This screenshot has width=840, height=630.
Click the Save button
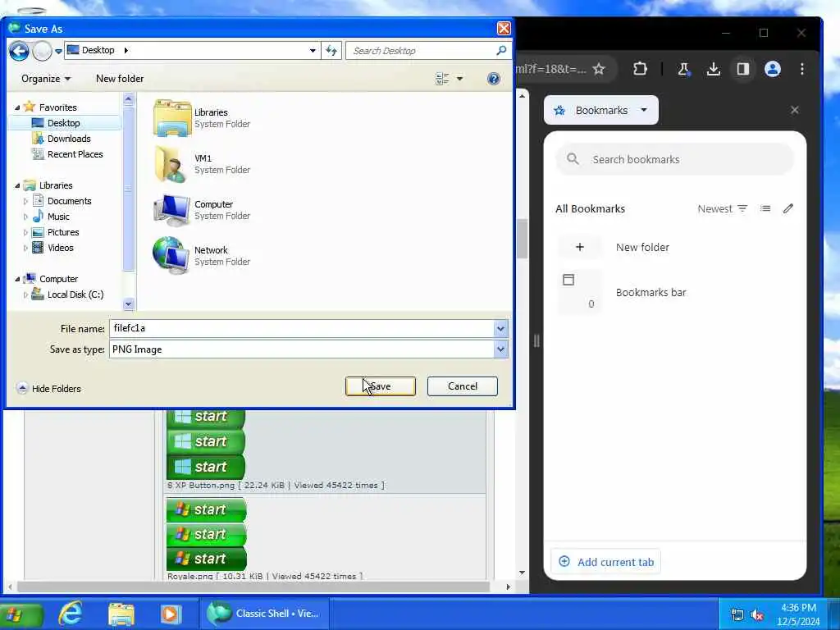tap(381, 386)
